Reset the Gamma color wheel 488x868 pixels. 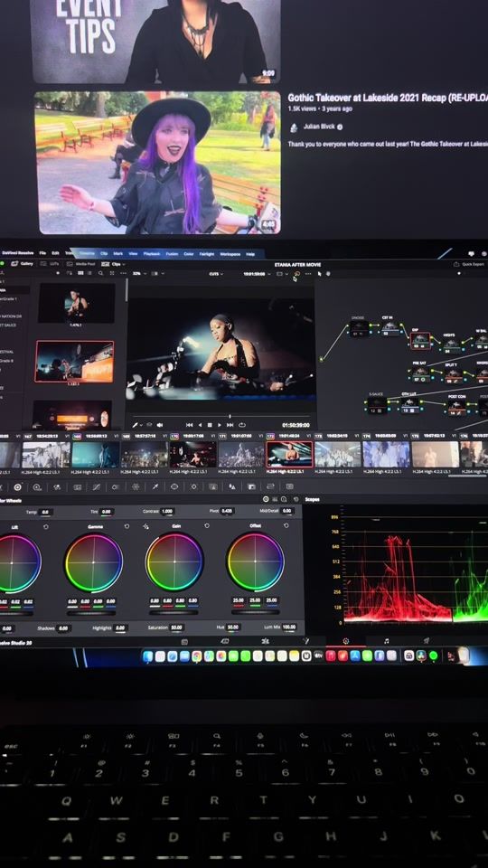[x=127, y=526]
